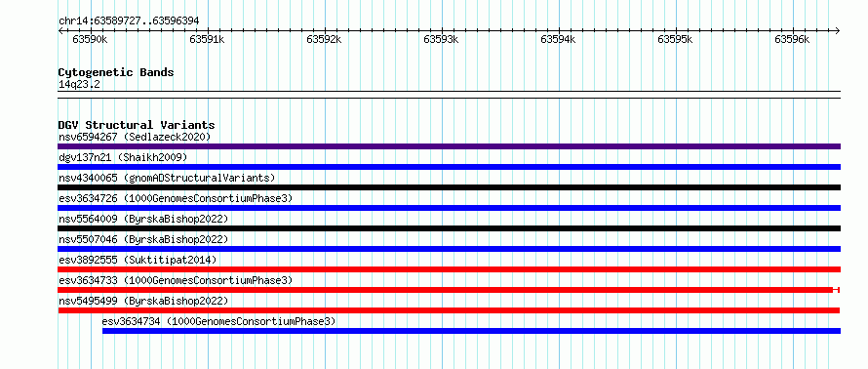The image size is (868, 369).
Task: Open nsv4340065 (gnomADStructuralVariants) label
Action: [x=167, y=178]
